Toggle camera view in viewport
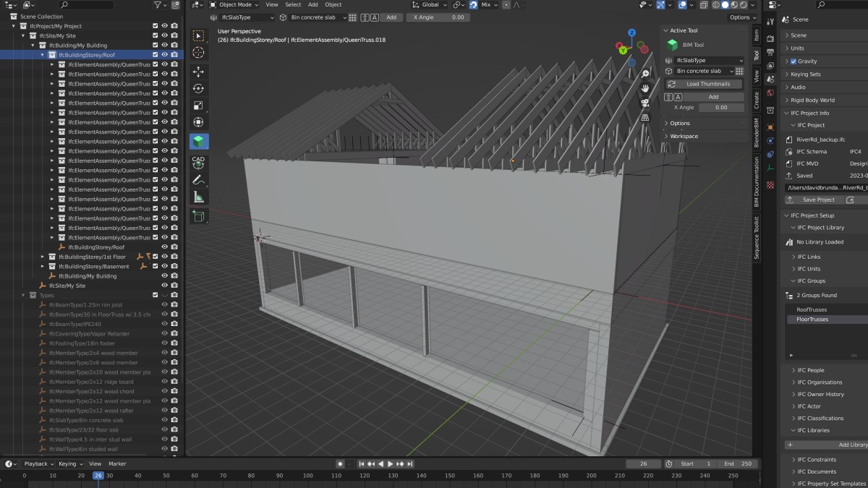This screenshot has width=868, height=488. coord(644,103)
